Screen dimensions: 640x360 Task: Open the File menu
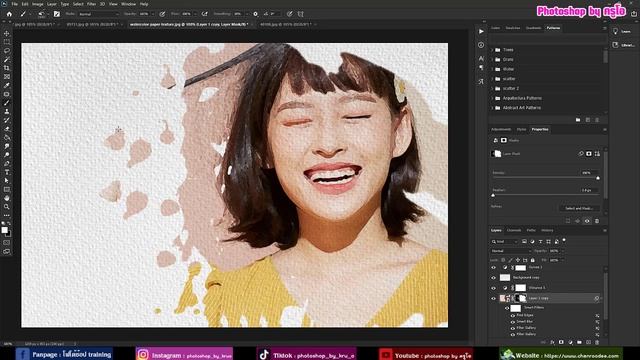pyautogui.click(x=15, y=4)
